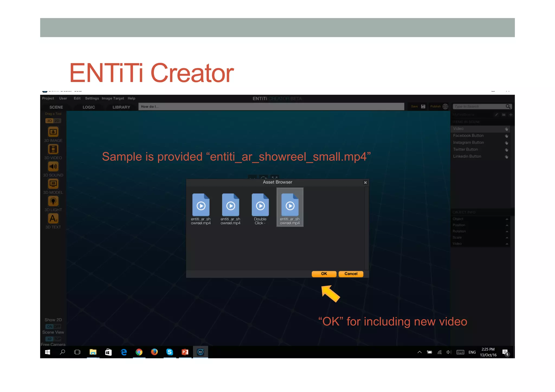Viewport: 555px width, 392px height.
Task: Switch to the SCENE tab
Action: click(56, 107)
